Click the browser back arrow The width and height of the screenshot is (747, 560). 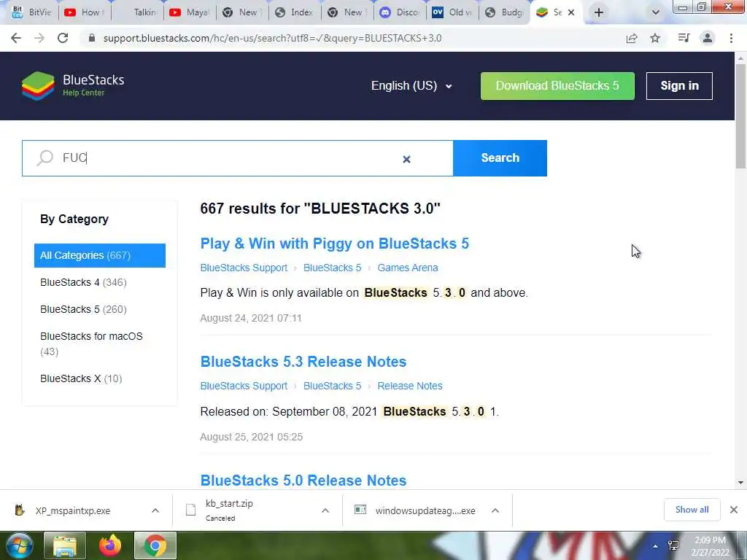(x=16, y=38)
